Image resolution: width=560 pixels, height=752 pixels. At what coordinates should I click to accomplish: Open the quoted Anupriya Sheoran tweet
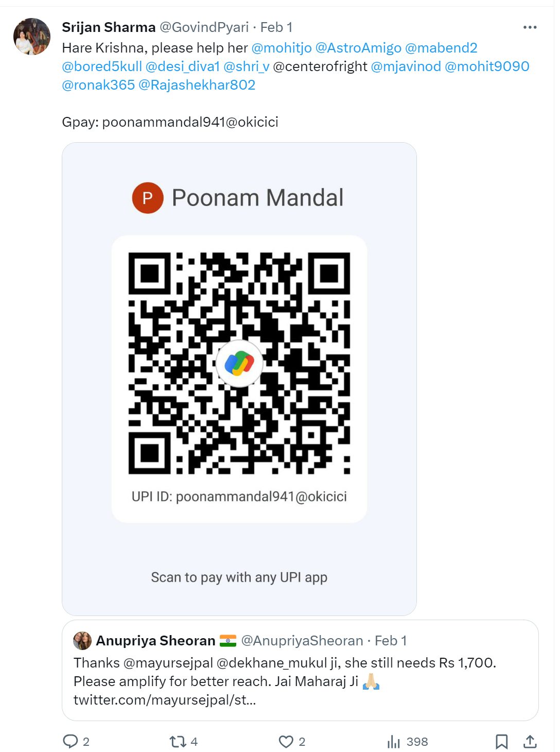pyautogui.click(x=300, y=670)
